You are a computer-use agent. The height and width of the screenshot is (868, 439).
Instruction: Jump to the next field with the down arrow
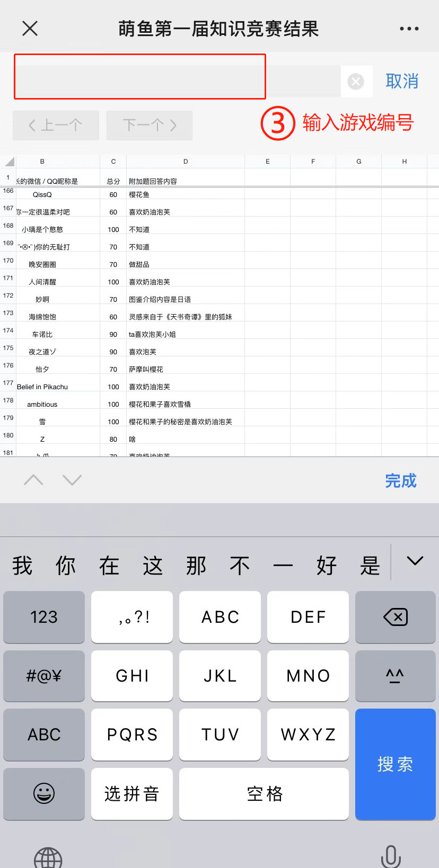tap(72, 480)
